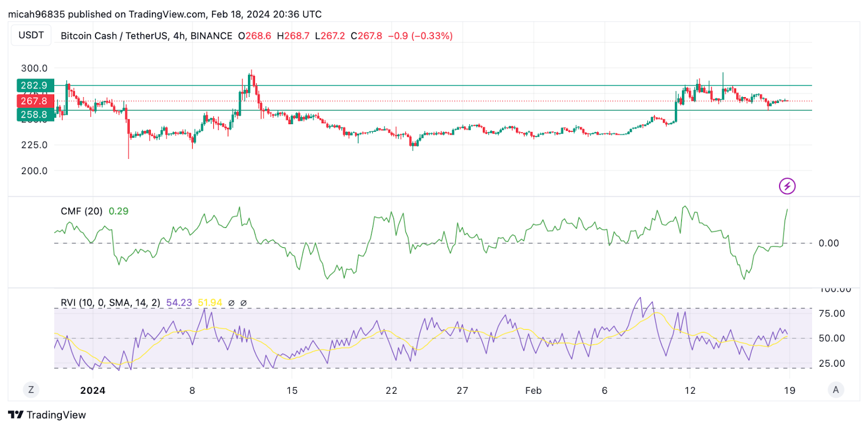This screenshot has width=868, height=429.
Task: Click the open value O268.6
Action: (254, 36)
